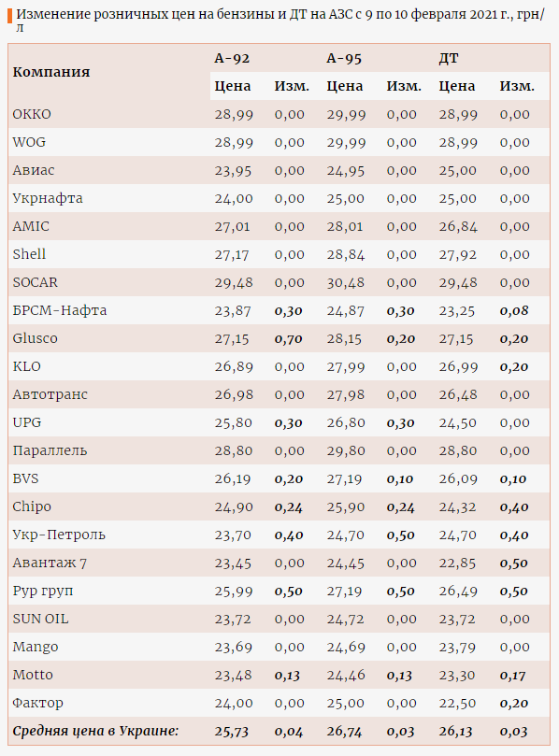Click the WOG company name
Screen dimensions: 559x756
point(29,142)
